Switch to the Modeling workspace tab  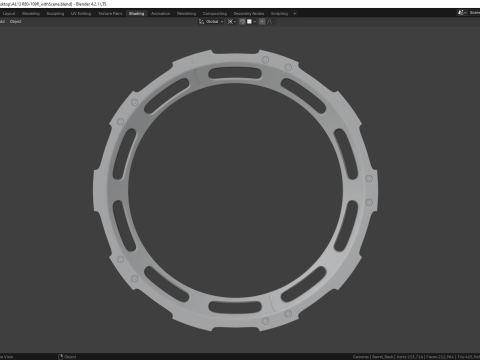(x=31, y=14)
